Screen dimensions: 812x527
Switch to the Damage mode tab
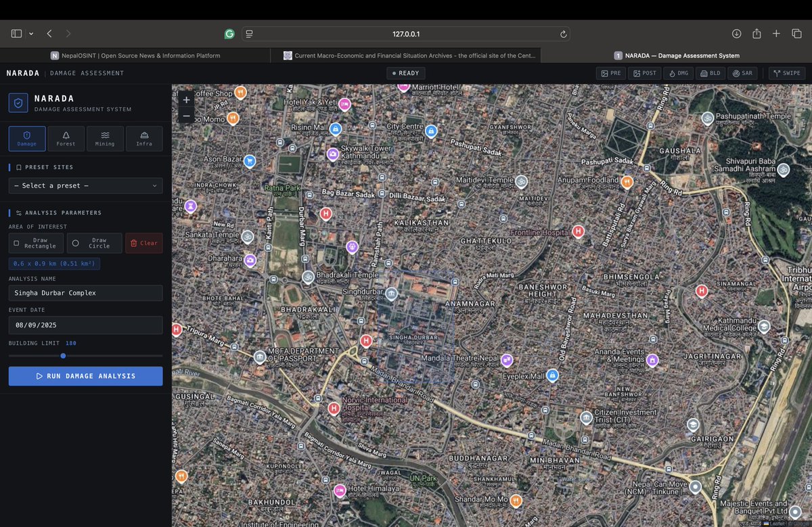point(27,138)
